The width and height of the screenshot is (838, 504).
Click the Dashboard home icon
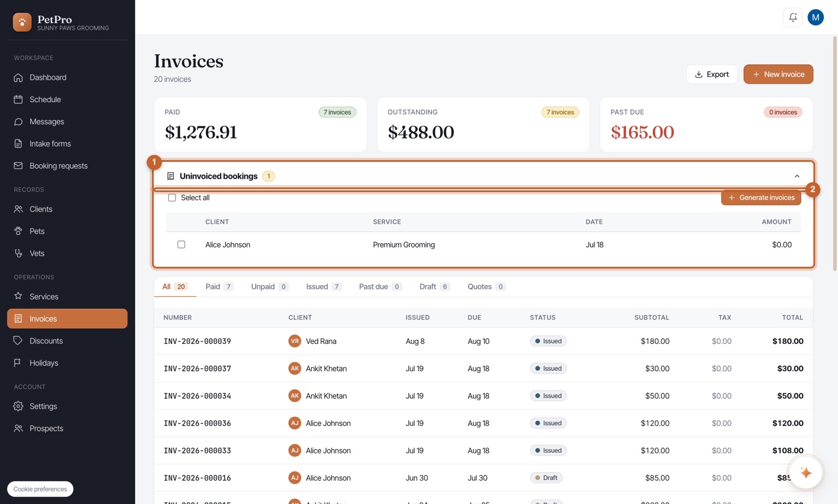(x=18, y=77)
